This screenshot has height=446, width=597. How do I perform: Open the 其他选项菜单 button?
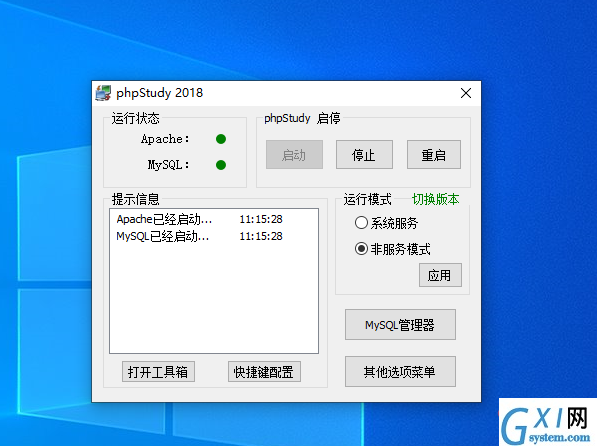pos(400,372)
